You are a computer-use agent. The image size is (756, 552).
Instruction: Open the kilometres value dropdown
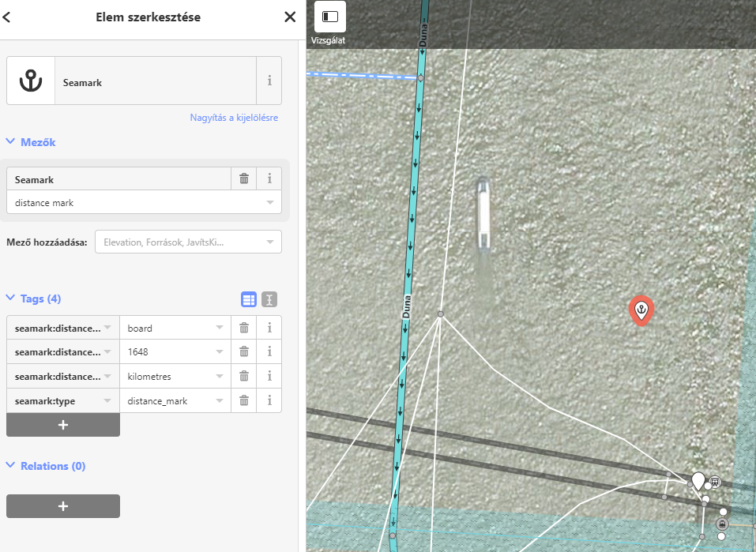[x=220, y=376]
